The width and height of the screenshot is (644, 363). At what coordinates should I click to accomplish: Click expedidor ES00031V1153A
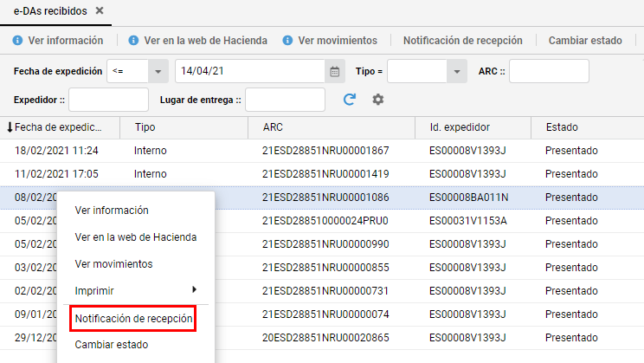click(x=467, y=221)
